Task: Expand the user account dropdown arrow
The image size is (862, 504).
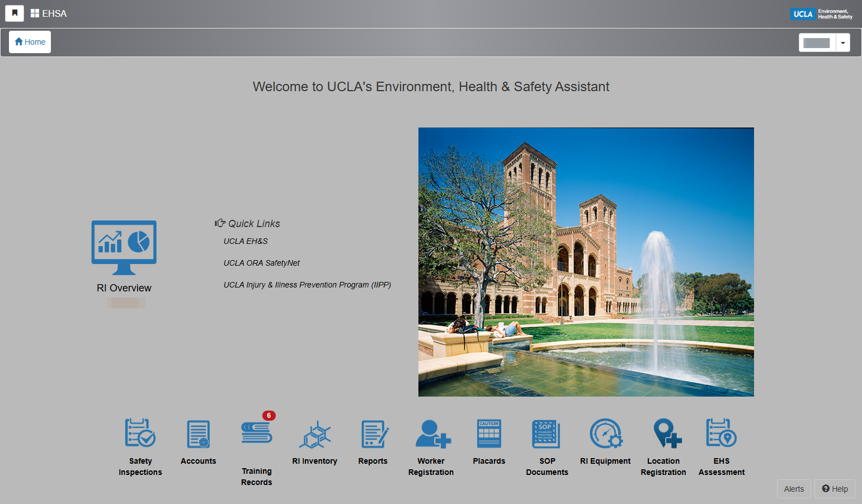Action: pyautogui.click(x=843, y=43)
